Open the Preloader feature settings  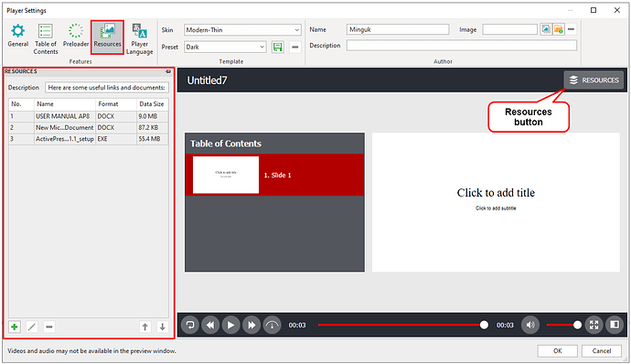[x=76, y=37]
